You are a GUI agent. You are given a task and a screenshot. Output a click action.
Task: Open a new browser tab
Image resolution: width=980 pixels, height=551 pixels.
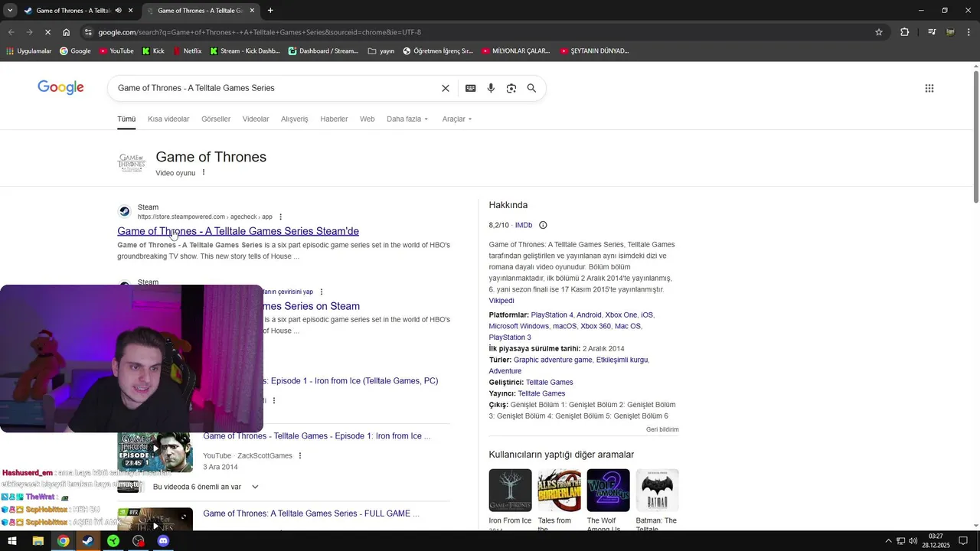click(x=270, y=11)
